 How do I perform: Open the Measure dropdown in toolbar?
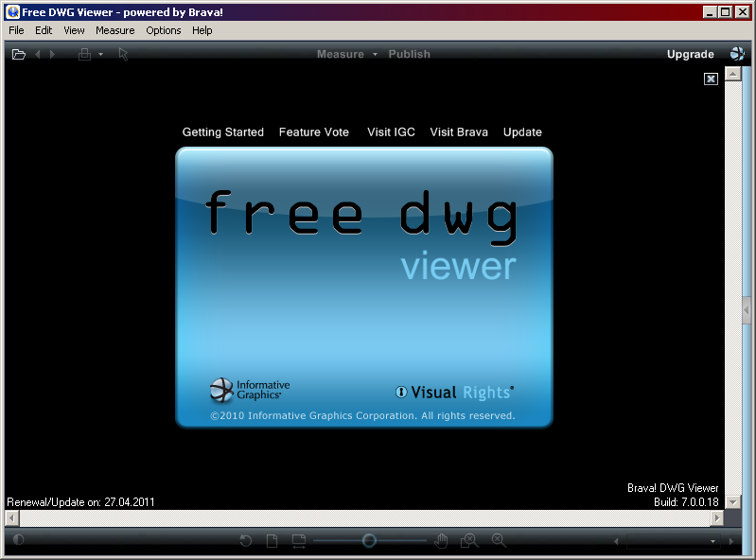click(x=375, y=55)
